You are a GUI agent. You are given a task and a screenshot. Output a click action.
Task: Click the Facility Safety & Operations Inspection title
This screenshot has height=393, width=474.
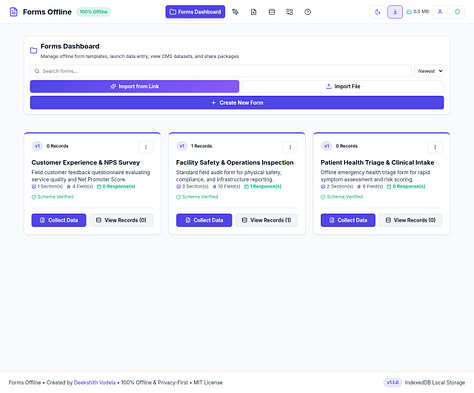pos(235,163)
